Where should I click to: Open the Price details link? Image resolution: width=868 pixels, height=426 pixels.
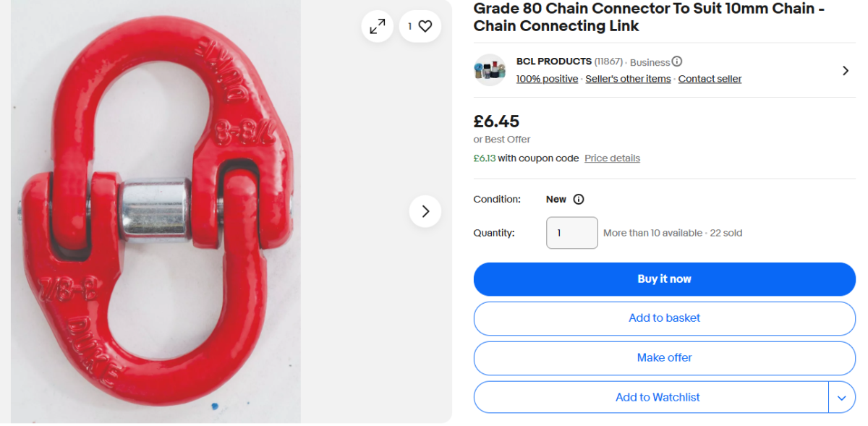coord(612,158)
